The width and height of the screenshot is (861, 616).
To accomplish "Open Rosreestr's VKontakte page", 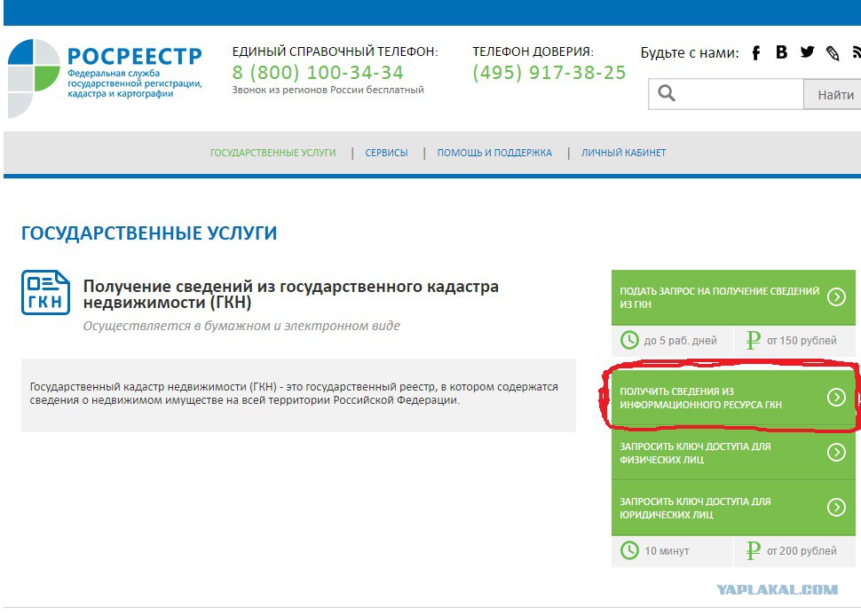I will (x=781, y=52).
